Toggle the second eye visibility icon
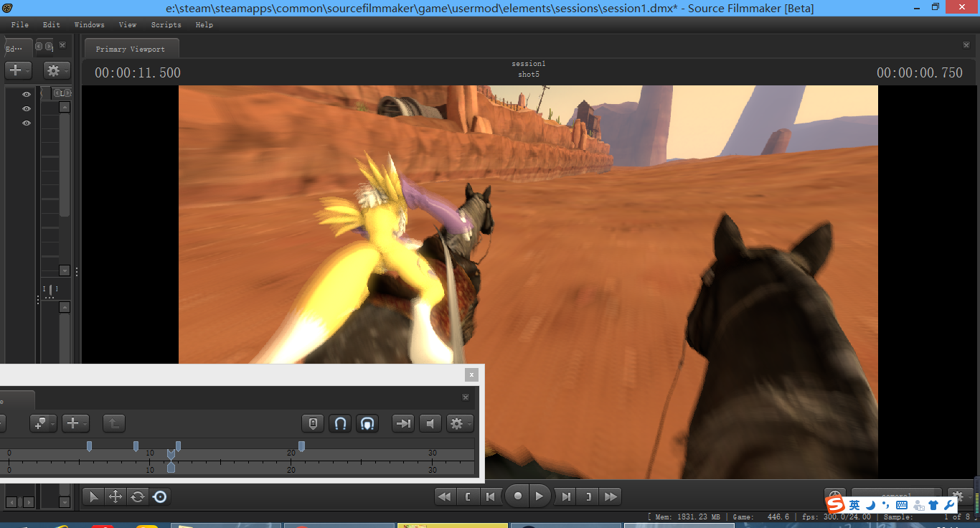The height and width of the screenshot is (528, 980). [x=27, y=108]
